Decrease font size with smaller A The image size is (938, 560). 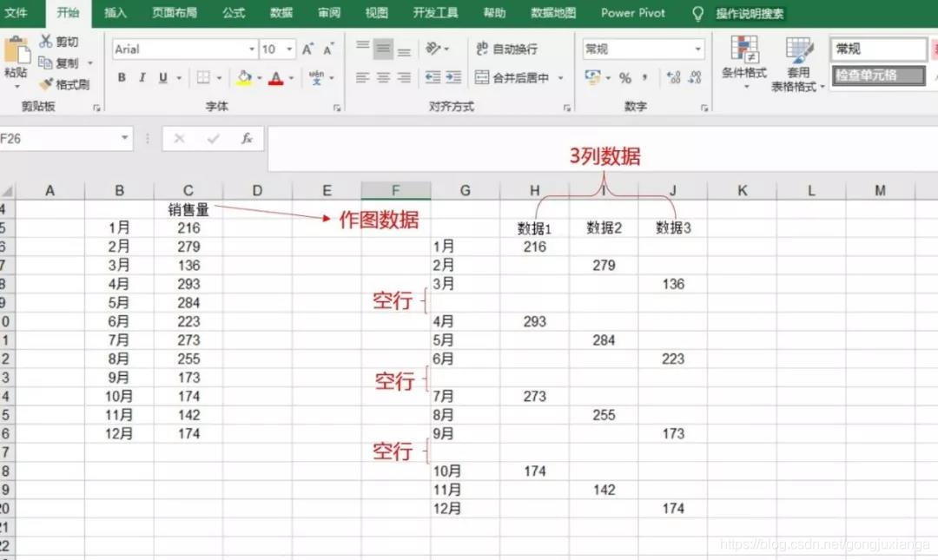(x=328, y=49)
